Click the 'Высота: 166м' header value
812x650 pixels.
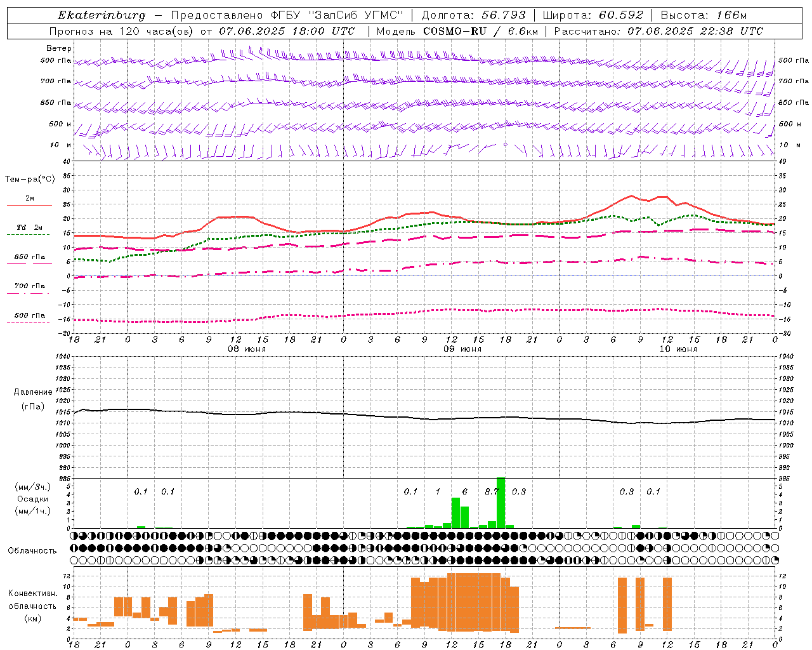pos(704,15)
